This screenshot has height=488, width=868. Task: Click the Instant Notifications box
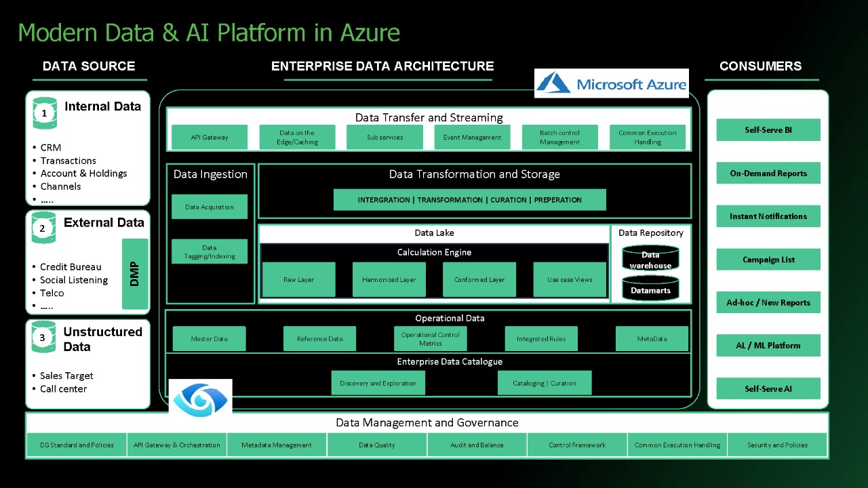click(768, 216)
